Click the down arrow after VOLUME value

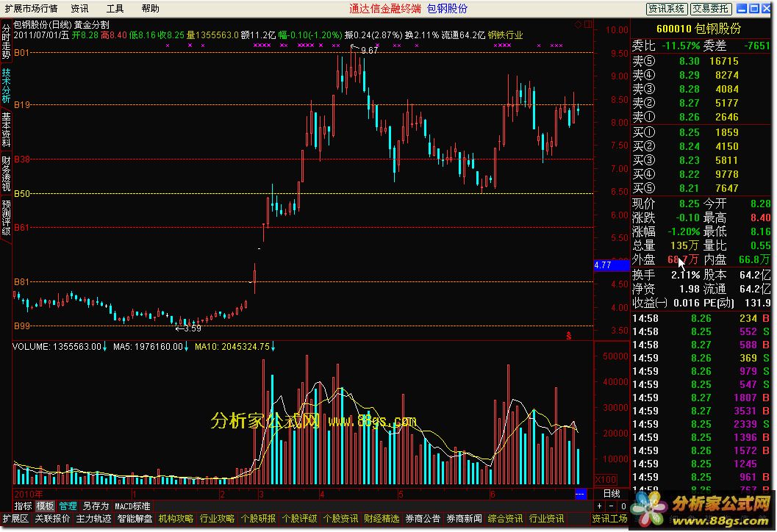coord(104,347)
